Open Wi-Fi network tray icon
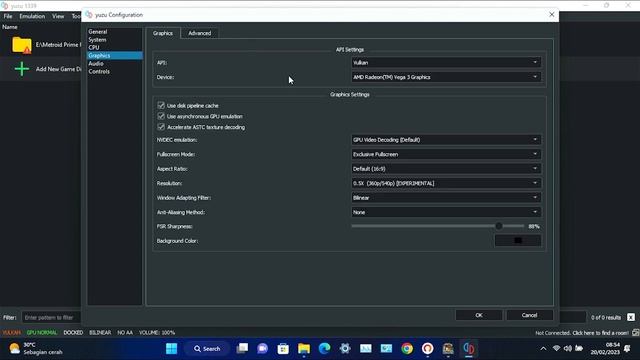 pos(556,349)
